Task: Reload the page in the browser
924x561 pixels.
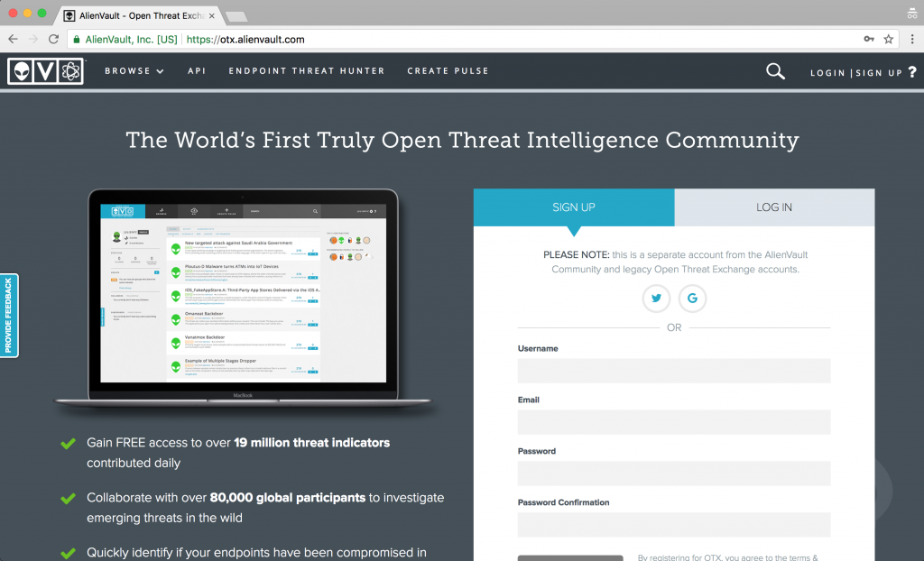Action: pyautogui.click(x=54, y=40)
